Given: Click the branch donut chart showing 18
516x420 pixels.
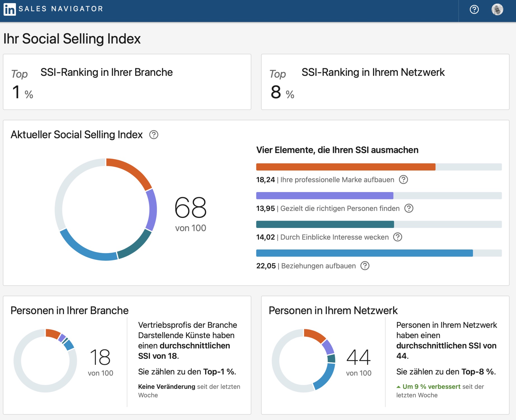Looking at the screenshot, I should pos(45,361).
